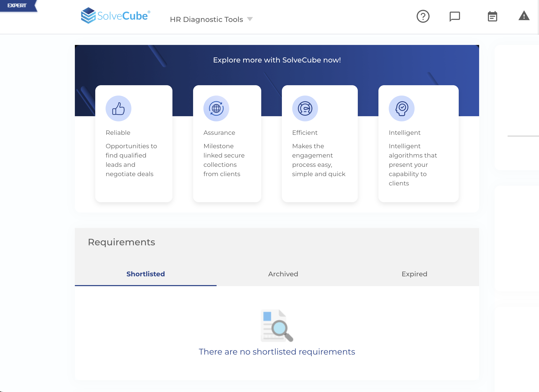Open the chat messages icon
The height and width of the screenshot is (392, 539).
[x=455, y=17]
